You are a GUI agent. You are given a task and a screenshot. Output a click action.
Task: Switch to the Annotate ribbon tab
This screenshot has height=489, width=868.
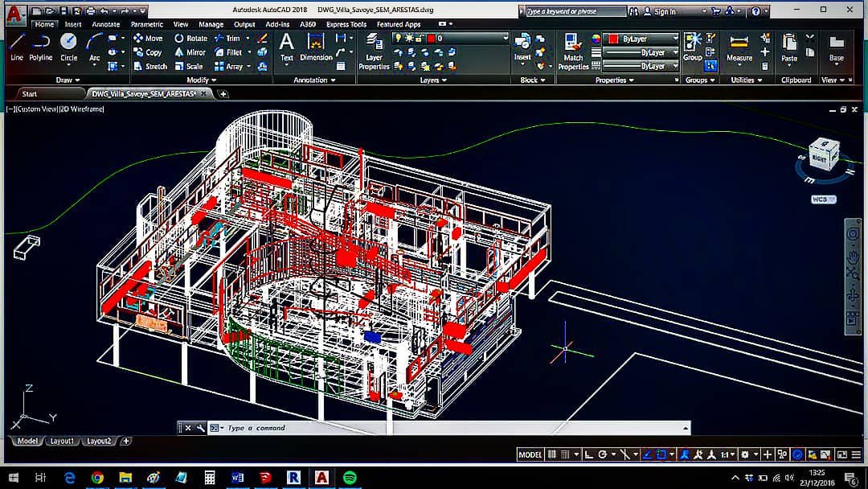coord(106,24)
